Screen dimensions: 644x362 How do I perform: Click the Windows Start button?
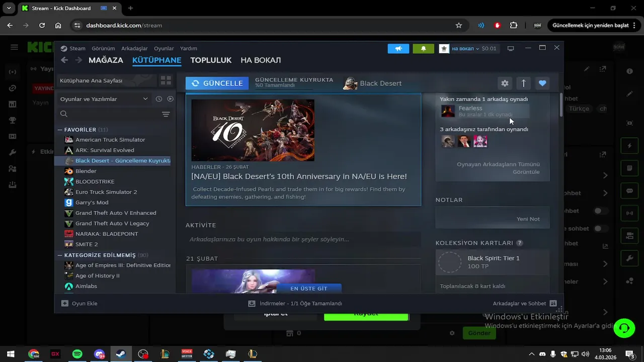click(x=10, y=354)
